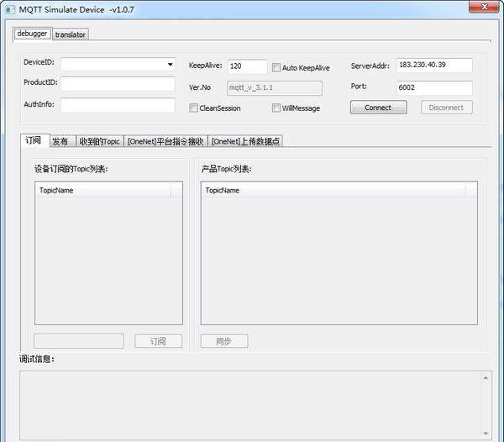Click TopicName header in device subscription list

[102, 190]
